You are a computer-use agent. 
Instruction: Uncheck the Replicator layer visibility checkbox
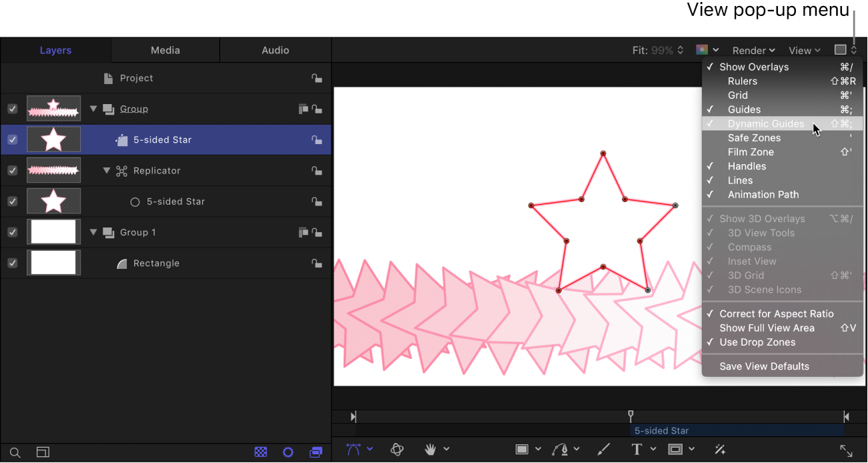12,170
